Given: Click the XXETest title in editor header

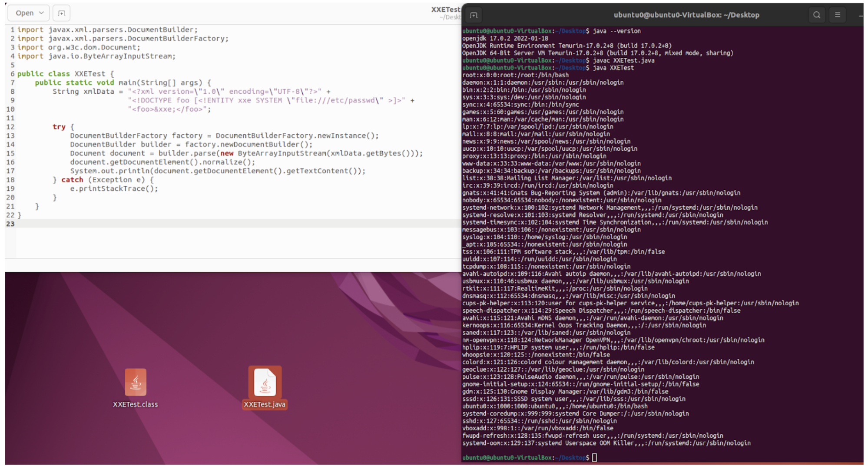Looking at the screenshot, I should 445,10.
